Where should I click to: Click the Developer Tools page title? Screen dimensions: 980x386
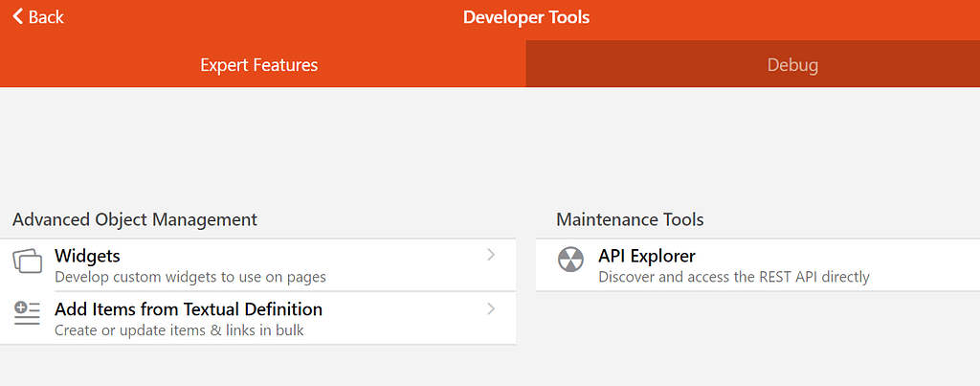click(x=526, y=17)
